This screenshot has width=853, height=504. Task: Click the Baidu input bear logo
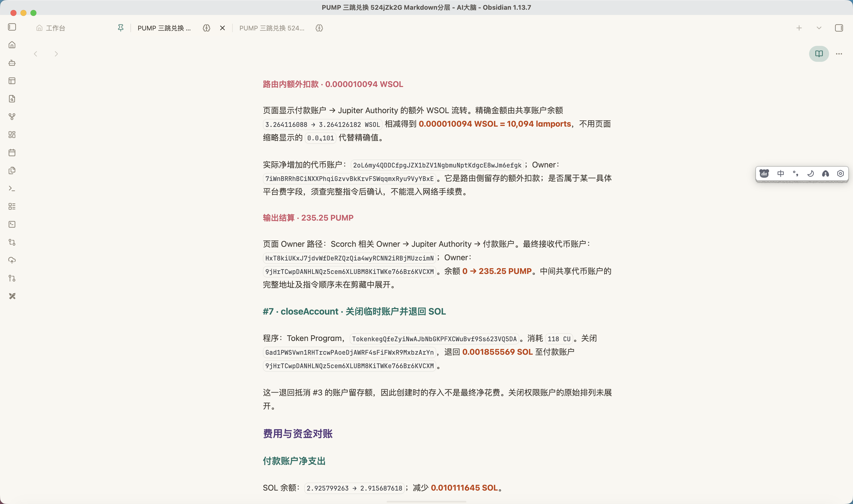coord(764,173)
